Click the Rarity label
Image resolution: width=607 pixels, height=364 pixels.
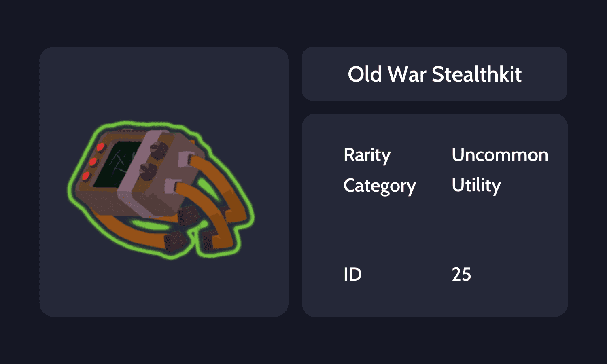(367, 155)
